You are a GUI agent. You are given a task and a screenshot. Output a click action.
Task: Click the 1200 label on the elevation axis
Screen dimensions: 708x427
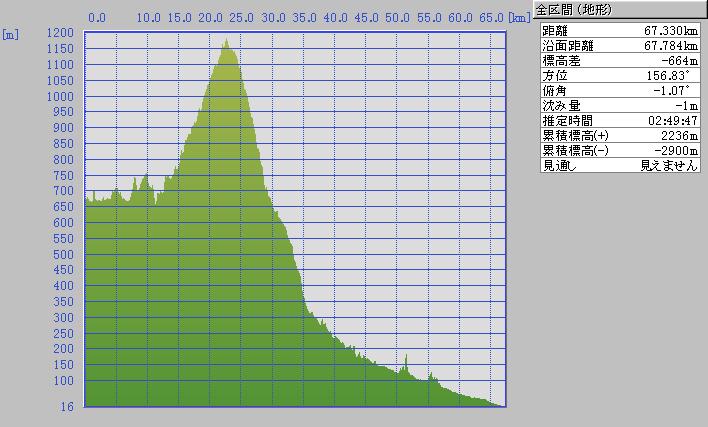(61, 33)
